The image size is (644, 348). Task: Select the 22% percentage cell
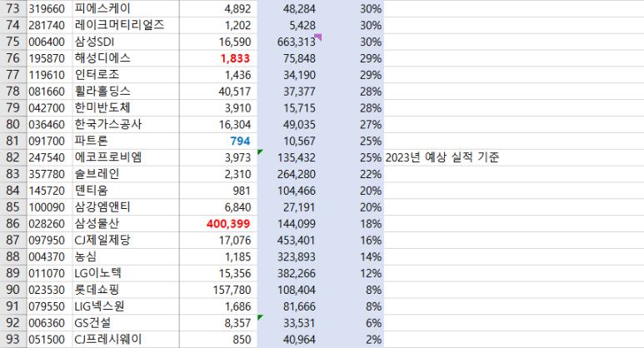pyautogui.click(x=352, y=174)
